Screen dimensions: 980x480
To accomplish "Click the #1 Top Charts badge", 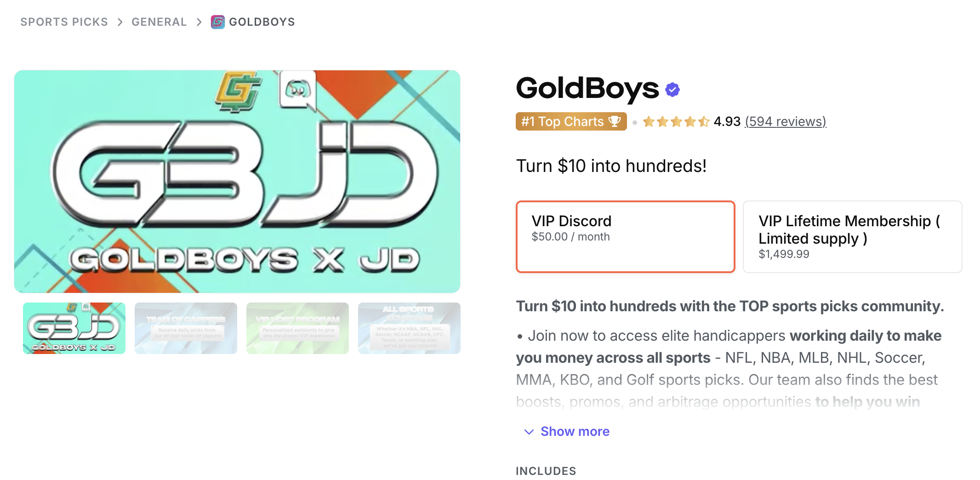I will [x=570, y=121].
